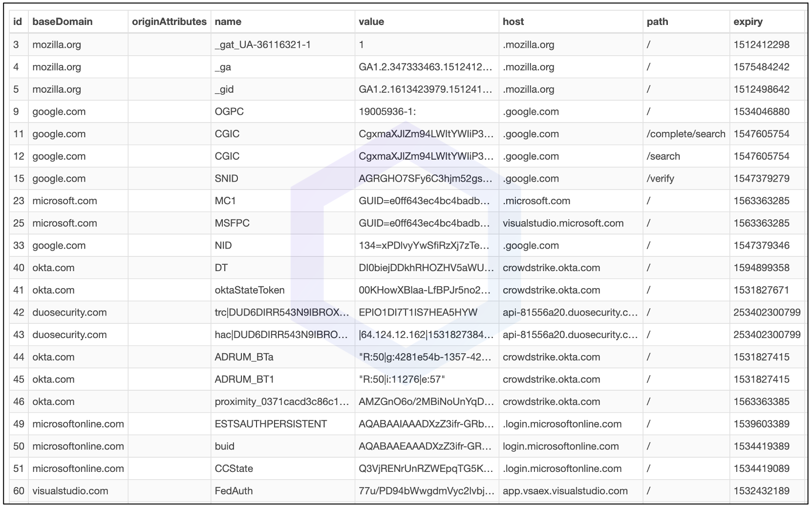Click the expiry column header
The image size is (812, 509).
[748, 22]
